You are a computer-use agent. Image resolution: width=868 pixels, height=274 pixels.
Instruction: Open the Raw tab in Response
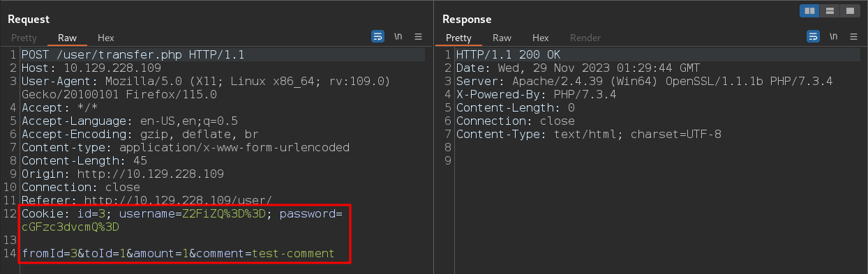coord(502,38)
